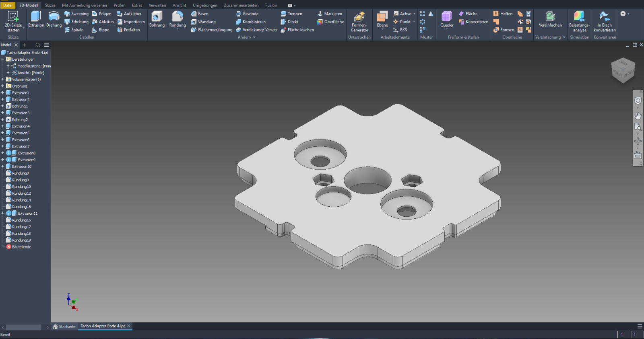Launch Belastungsanalyse simulation
This screenshot has height=339, width=644.
point(579,21)
